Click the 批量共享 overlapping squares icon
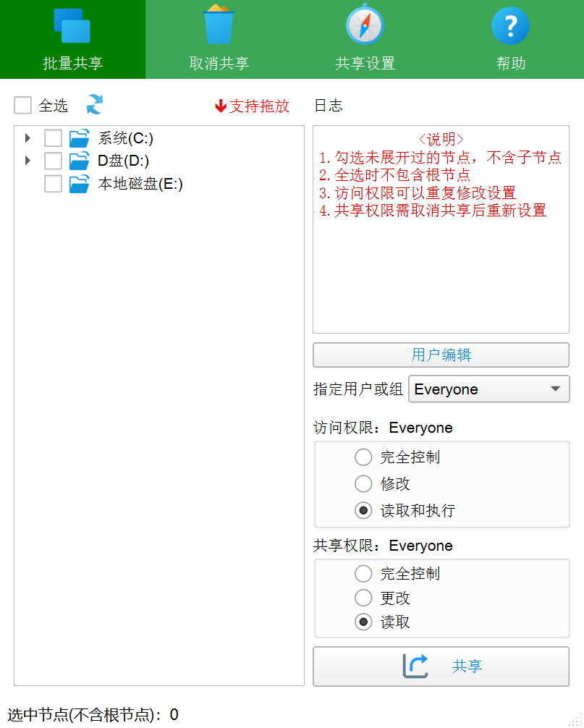The width and height of the screenshot is (584, 728). tap(72, 25)
